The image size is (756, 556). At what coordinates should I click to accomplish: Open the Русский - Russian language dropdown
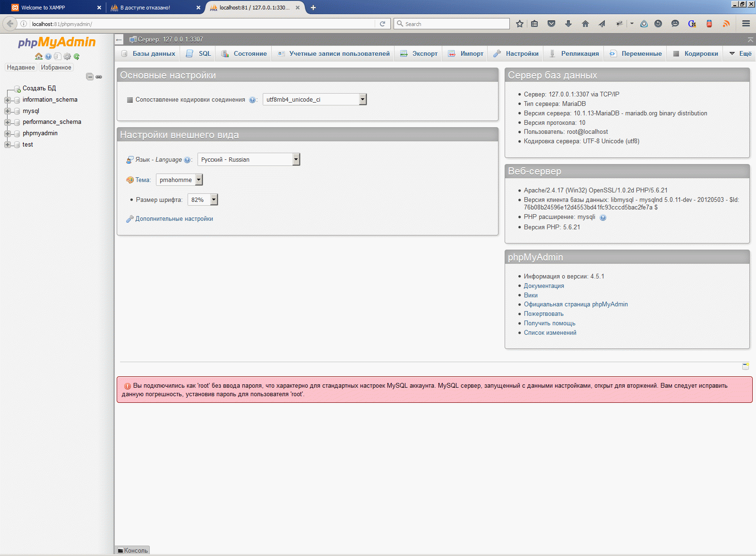click(x=249, y=159)
